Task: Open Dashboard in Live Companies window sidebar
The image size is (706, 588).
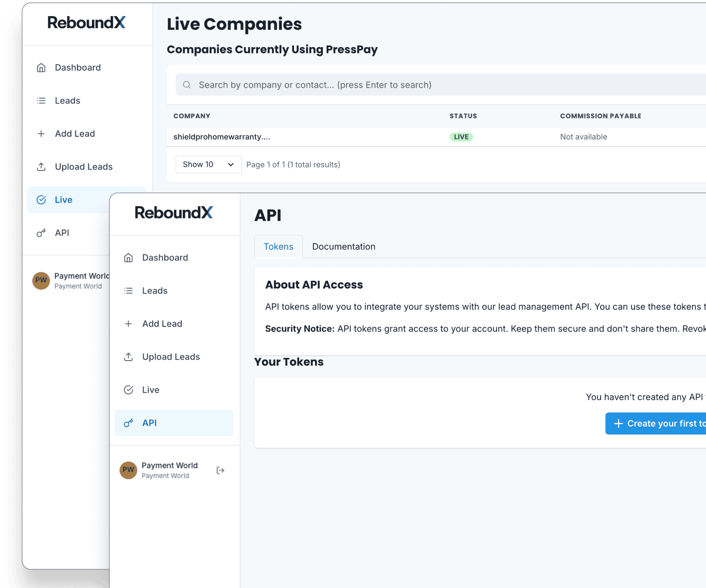Action: tap(86, 68)
